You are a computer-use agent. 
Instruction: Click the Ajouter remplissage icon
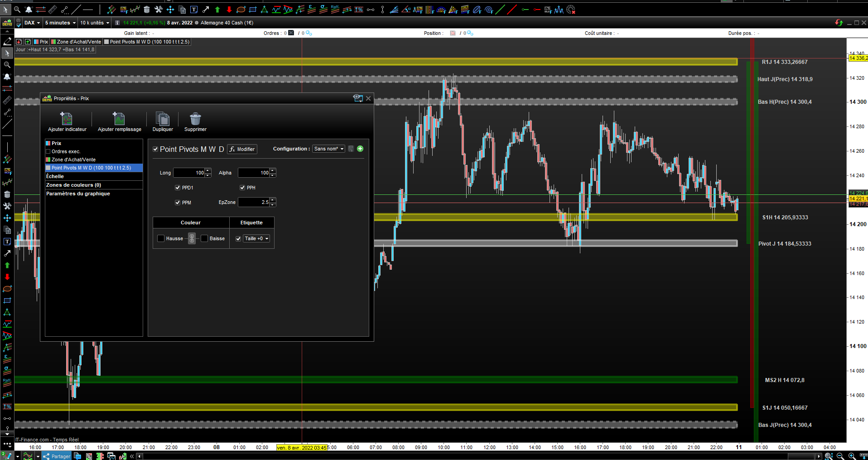(x=119, y=119)
